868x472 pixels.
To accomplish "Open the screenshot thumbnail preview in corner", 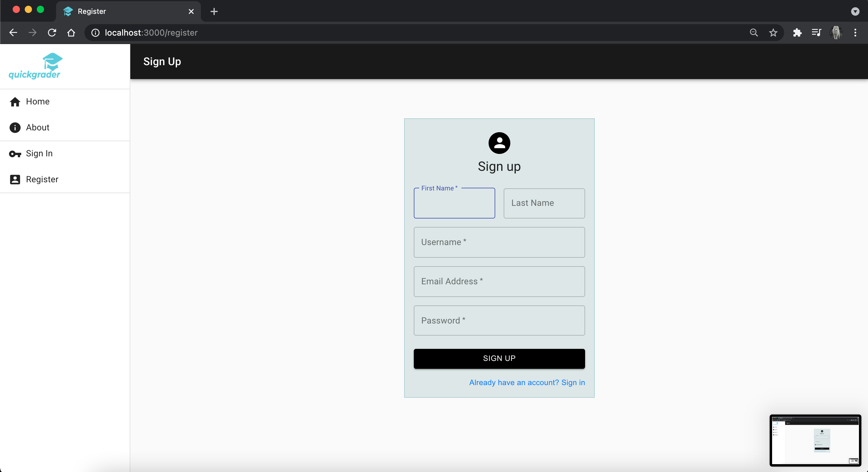I will coord(815,440).
